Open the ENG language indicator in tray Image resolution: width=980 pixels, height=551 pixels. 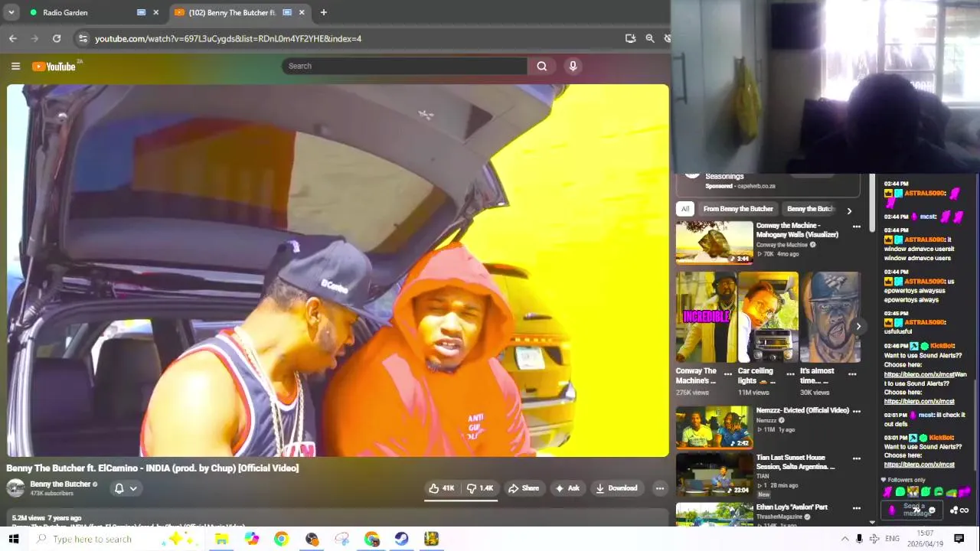tap(892, 539)
